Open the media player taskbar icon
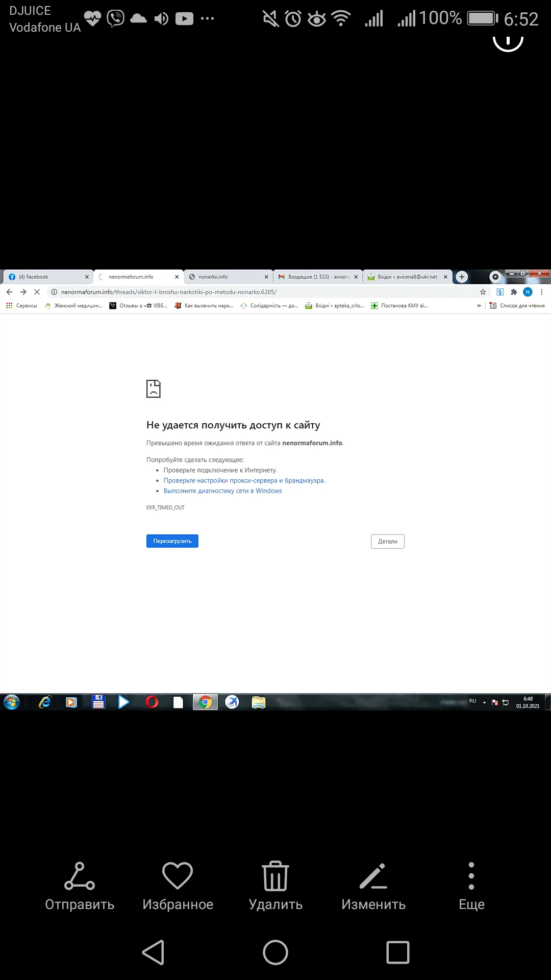 pos(71,702)
